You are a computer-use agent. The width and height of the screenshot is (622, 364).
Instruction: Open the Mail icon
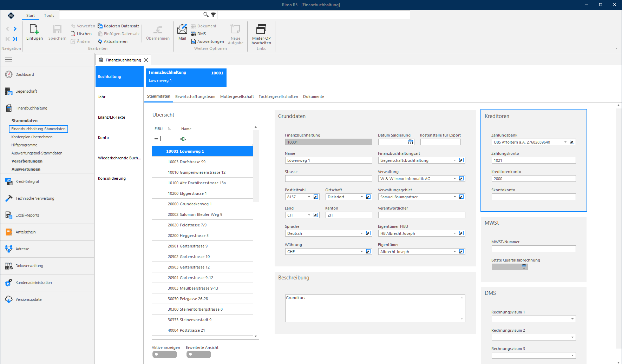point(182,29)
